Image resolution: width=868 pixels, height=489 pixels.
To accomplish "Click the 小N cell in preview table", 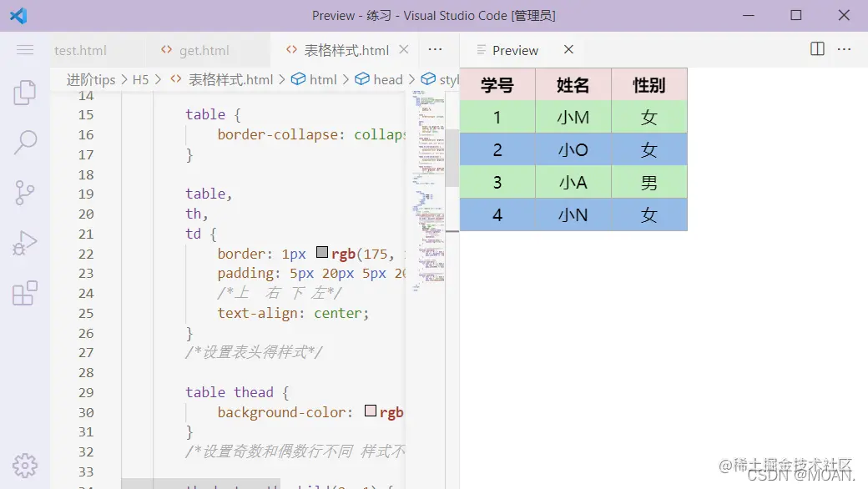I will (x=573, y=214).
